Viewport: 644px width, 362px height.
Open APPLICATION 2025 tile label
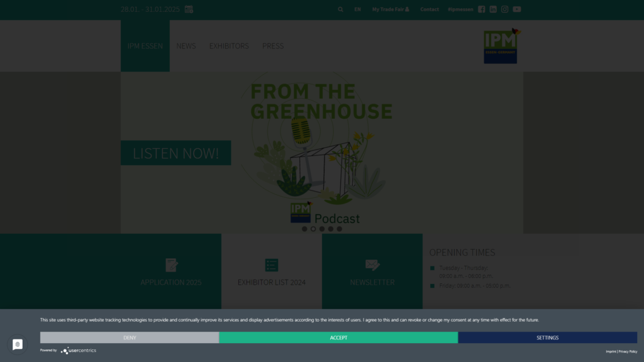click(x=171, y=282)
